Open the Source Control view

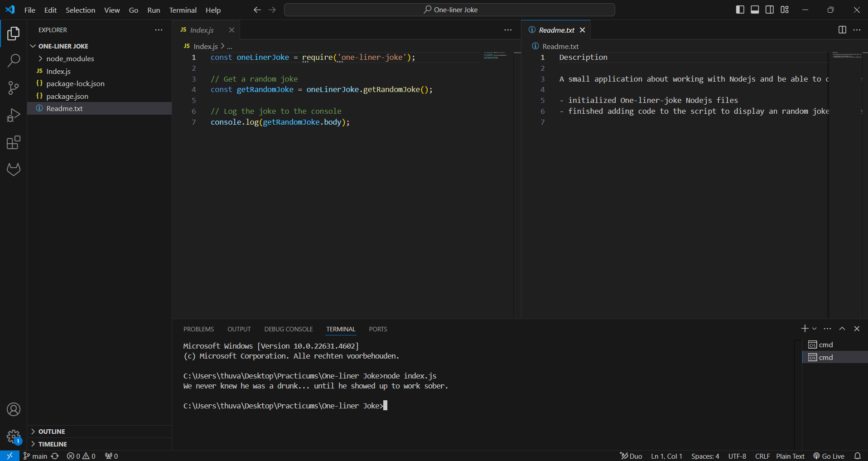(14, 88)
